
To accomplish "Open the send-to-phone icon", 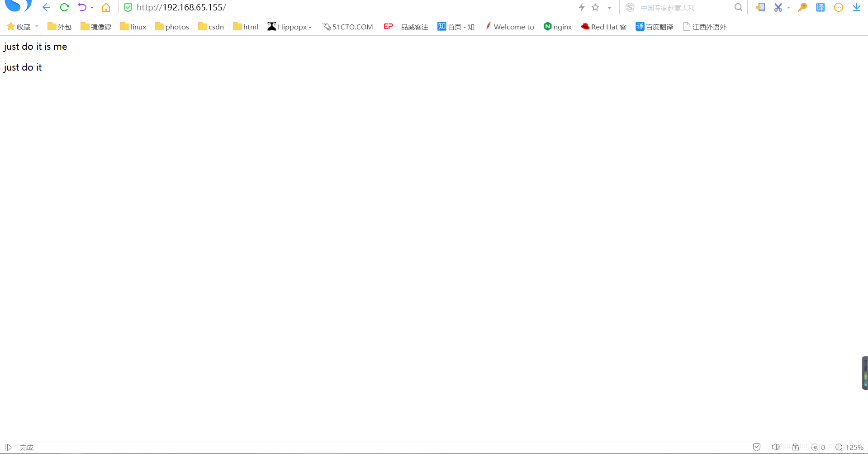I will tap(760, 7).
